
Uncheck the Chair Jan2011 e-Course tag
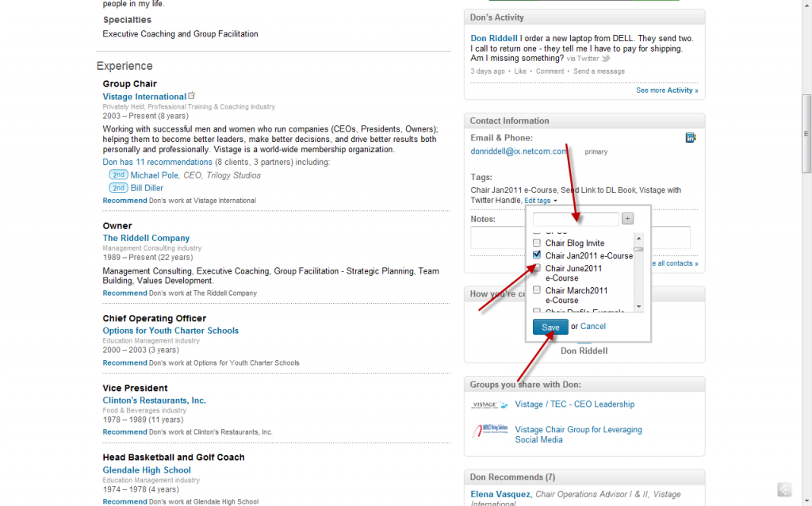[x=537, y=255]
